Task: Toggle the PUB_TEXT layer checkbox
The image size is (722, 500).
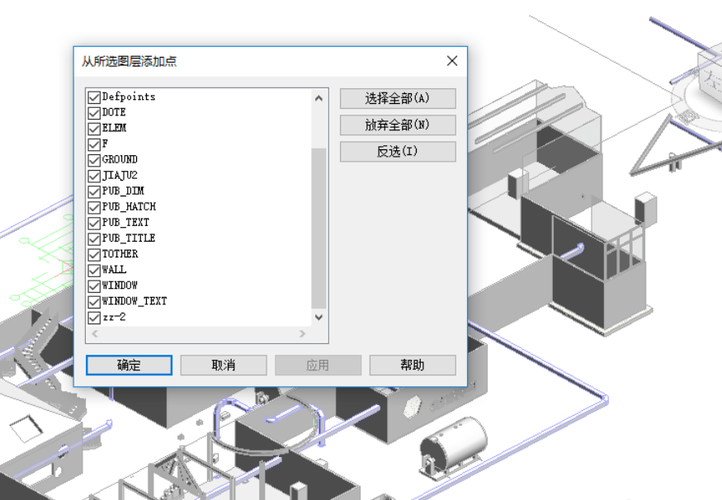Action: (94, 223)
